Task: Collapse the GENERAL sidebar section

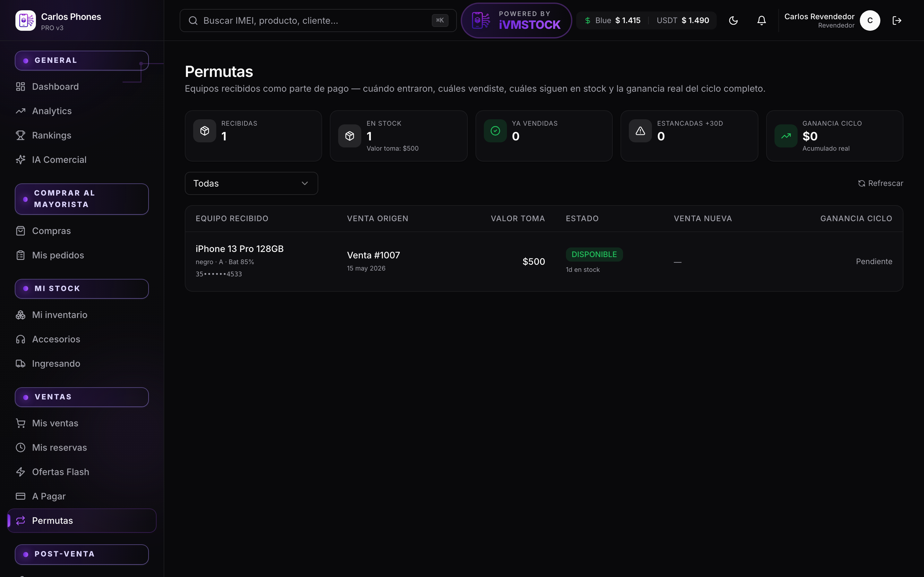Action: click(82, 61)
